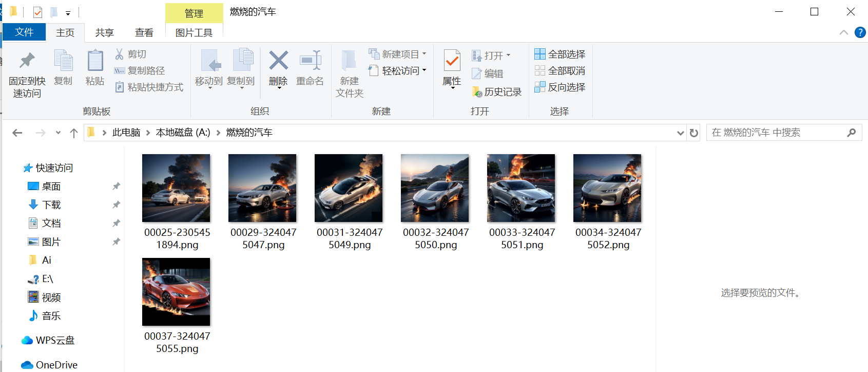Click the Rename (重命名) icon
The image size is (868, 372).
pyautogui.click(x=310, y=61)
